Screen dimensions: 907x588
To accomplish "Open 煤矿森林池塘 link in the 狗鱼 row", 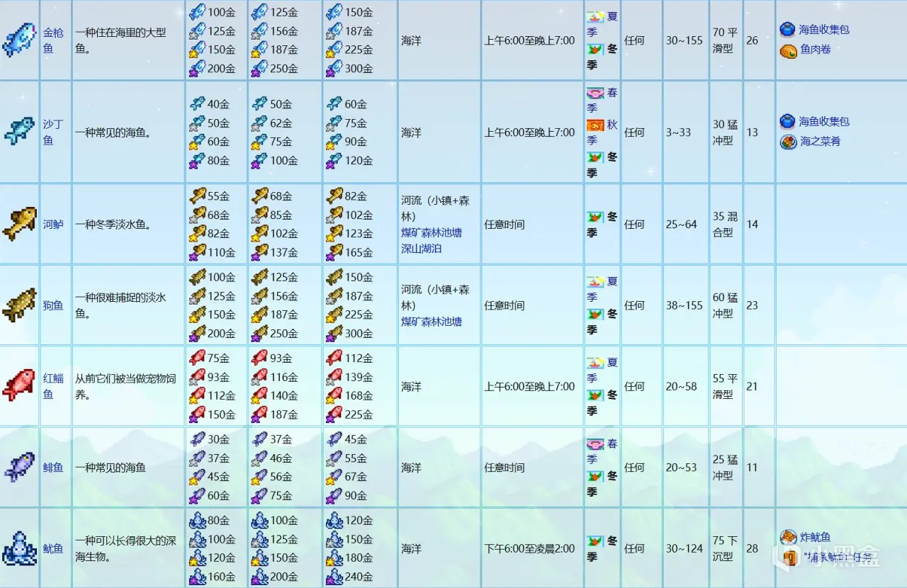I will 432,322.
